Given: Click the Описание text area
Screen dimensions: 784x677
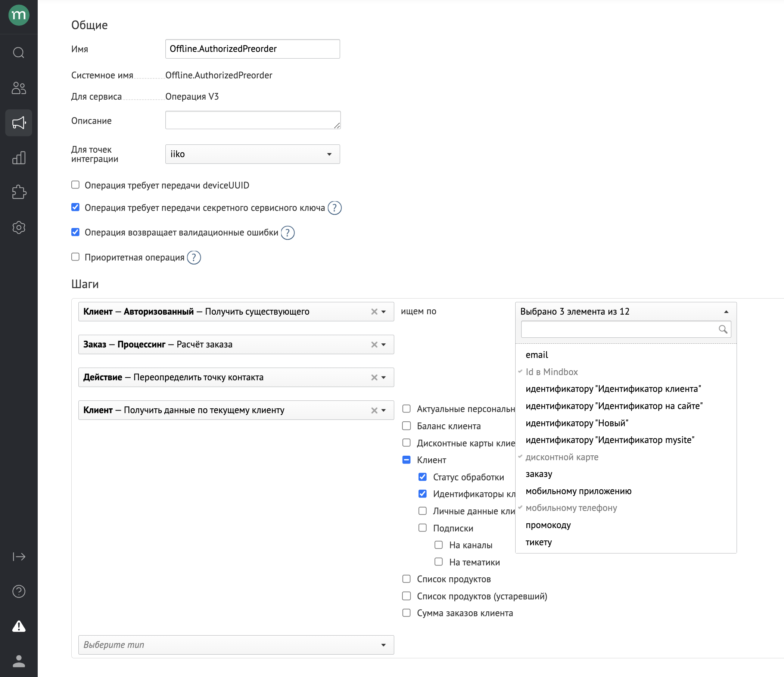Looking at the screenshot, I should point(253,120).
